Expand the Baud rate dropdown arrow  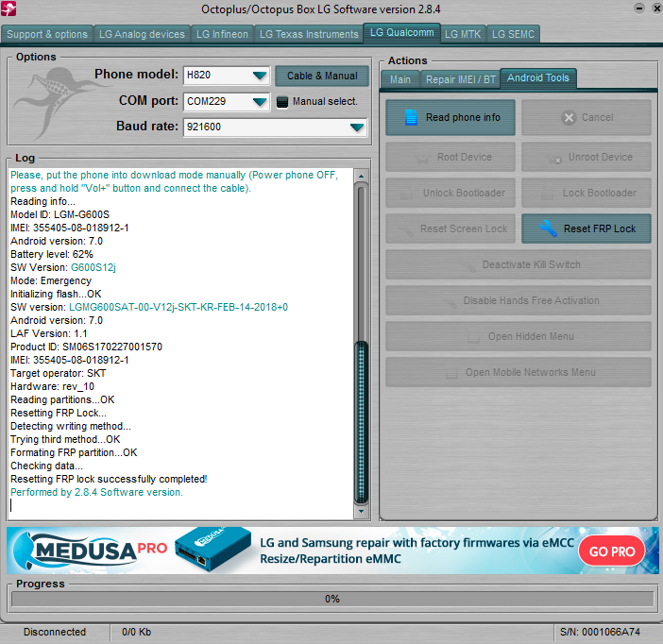[357, 127]
